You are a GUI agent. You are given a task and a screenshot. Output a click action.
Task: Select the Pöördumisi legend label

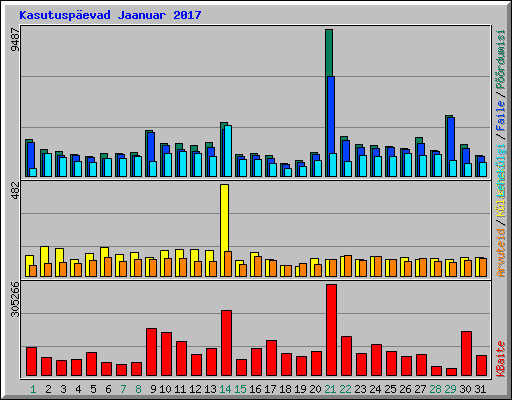coord(501,60)
